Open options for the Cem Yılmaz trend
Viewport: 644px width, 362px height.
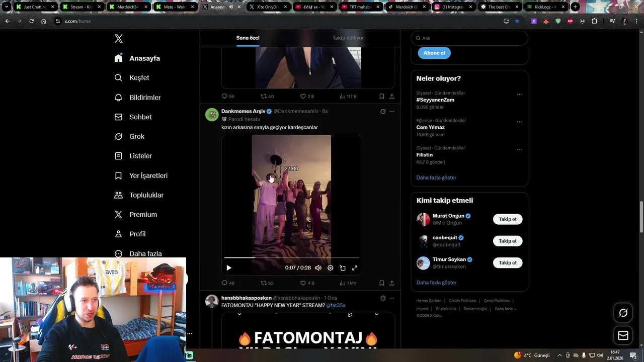519,122
